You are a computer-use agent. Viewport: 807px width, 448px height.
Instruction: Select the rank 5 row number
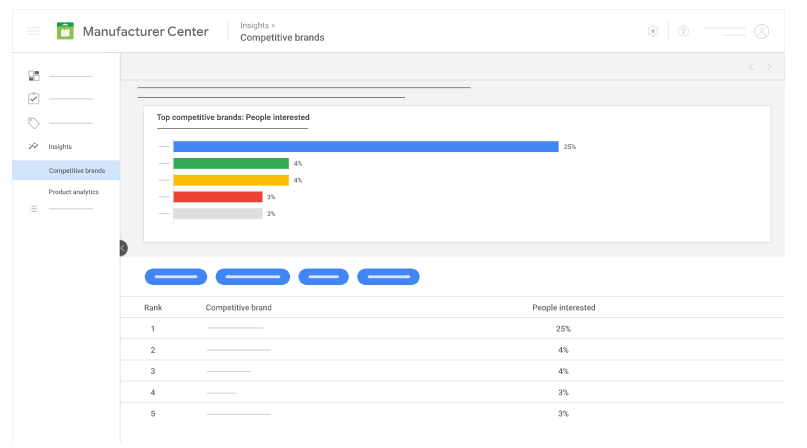153,413
